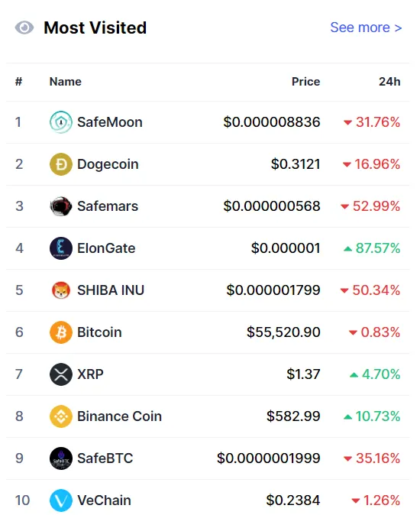This screenshot has width=420, height=515.
Task: Click the VeChain blue logo
Action: click(x=60, y=500)
